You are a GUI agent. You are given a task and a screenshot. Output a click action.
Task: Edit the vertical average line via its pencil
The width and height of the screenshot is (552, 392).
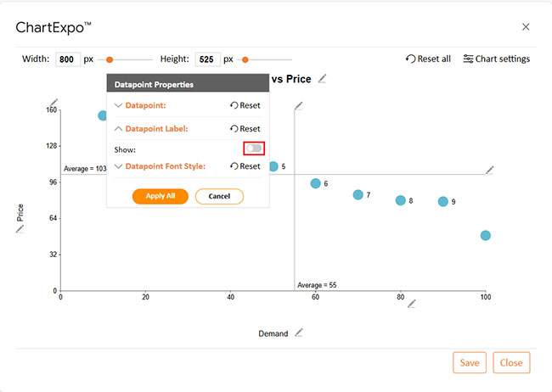pyautogui.click(x=299, y=105)
